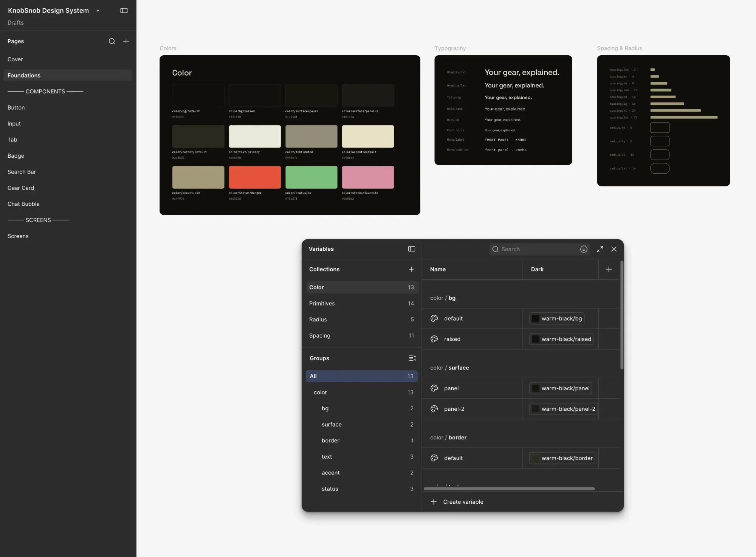
Task: Add a new collection with the plus icon
Action: 412,269
